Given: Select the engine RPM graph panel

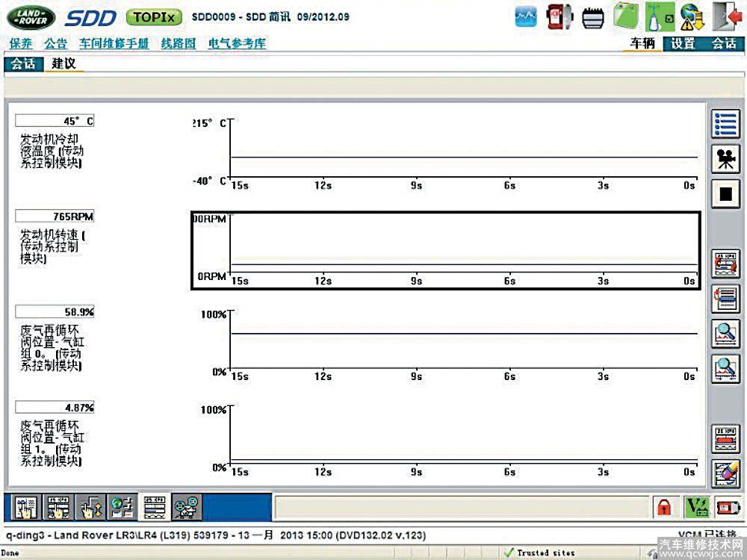Looking at the screenshot, I should (x=446, y=250).
